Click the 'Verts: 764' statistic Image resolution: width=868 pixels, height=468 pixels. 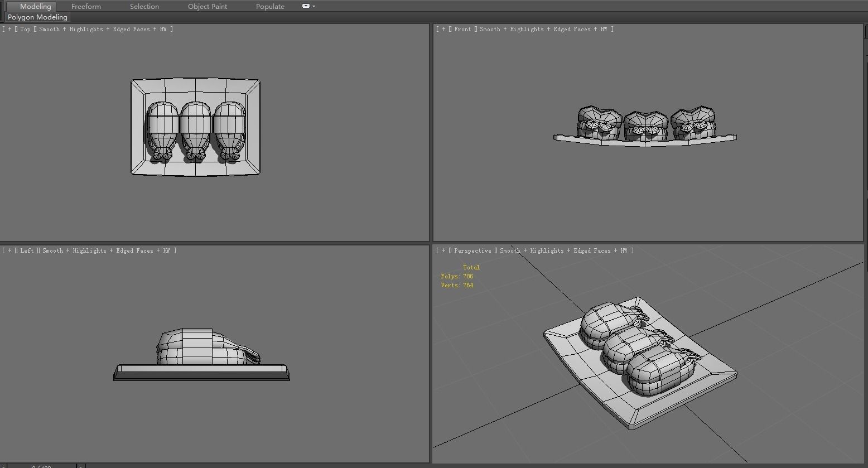click(x=457, y=285)
